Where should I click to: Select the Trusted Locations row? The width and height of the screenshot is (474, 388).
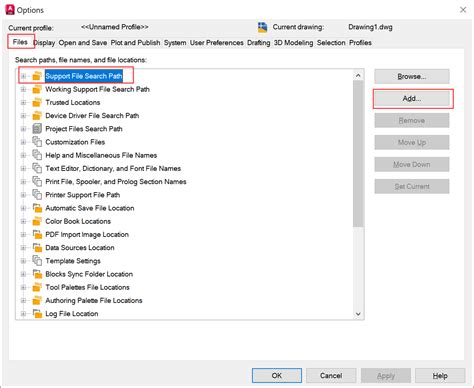pyautogui.click(x=73, y=102)
